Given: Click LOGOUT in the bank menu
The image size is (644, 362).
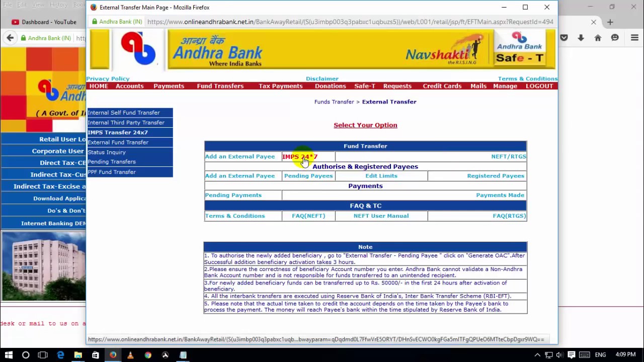Looking at the screenshot, I should (x=539, y=86).
